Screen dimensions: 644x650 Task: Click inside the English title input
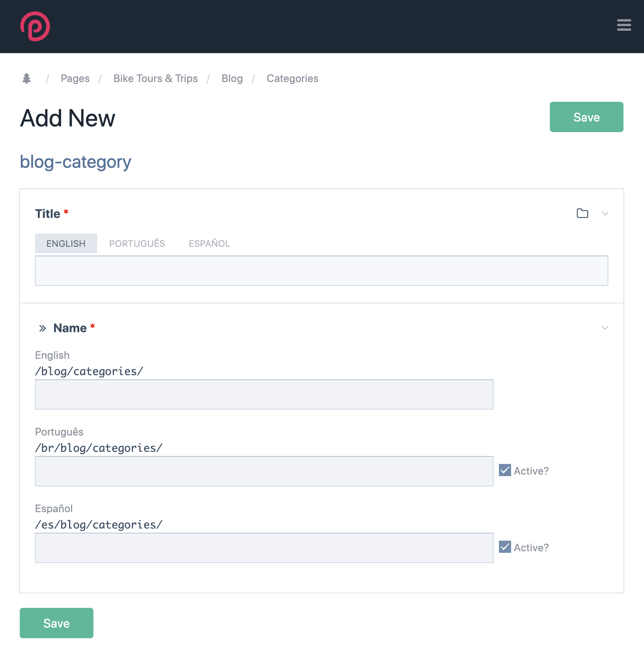point(321,270)
